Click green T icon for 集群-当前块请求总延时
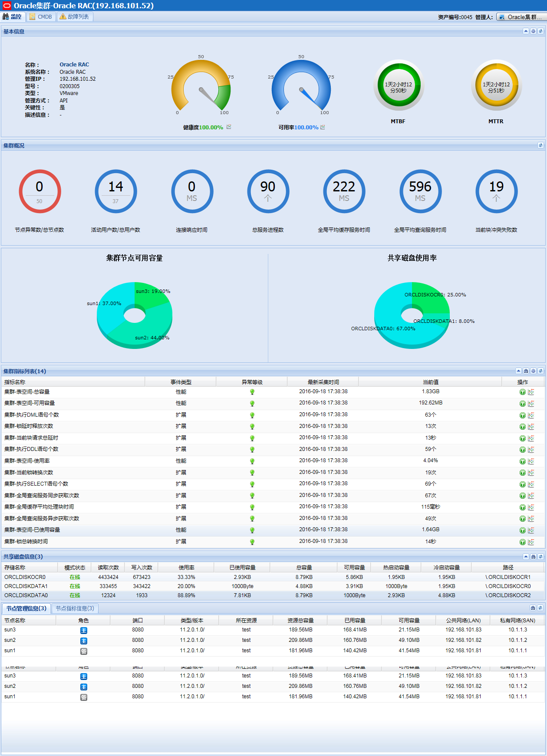Screen dimensions: 547x756 (523, 438)
